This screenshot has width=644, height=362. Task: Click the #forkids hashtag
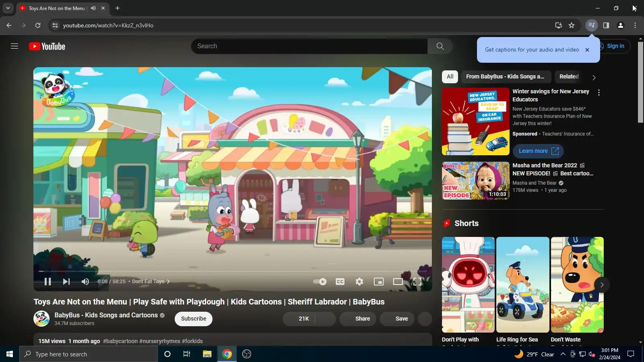click(x=192, y=341)
